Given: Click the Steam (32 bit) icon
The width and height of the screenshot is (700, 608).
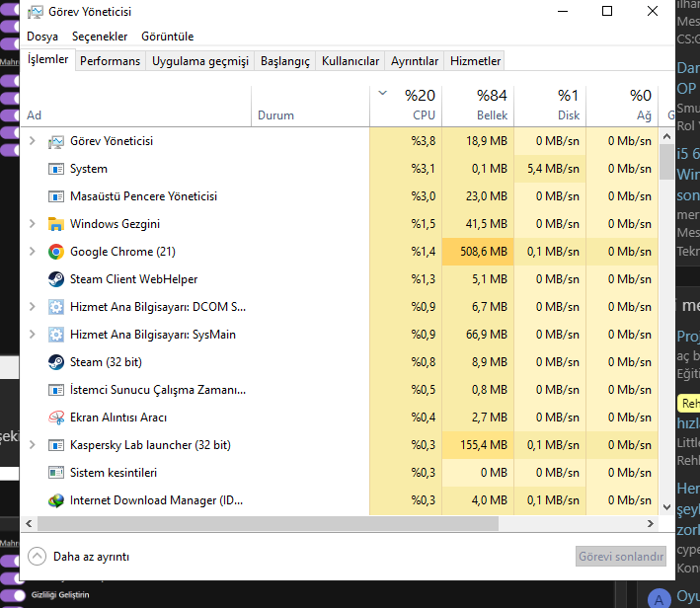Looking at the screenshot, I should pyautogui.click(x=56, y=362).
